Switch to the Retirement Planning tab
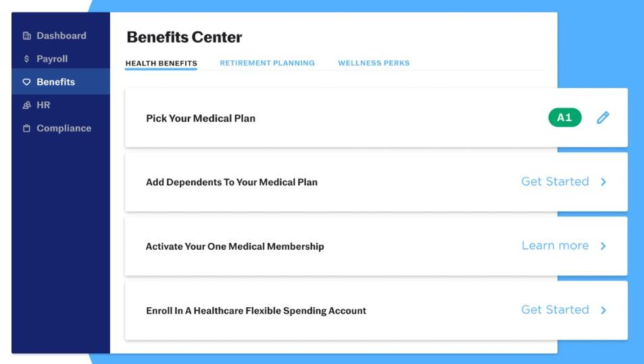The height and width of the screenshot is (364, 644). pos(267,63)
